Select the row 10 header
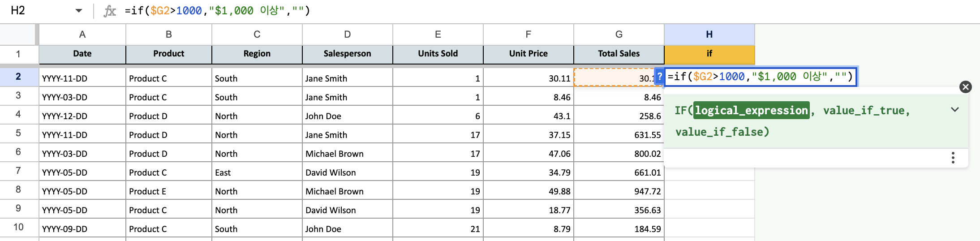This screenshot has width=980, height=241. 18,227
